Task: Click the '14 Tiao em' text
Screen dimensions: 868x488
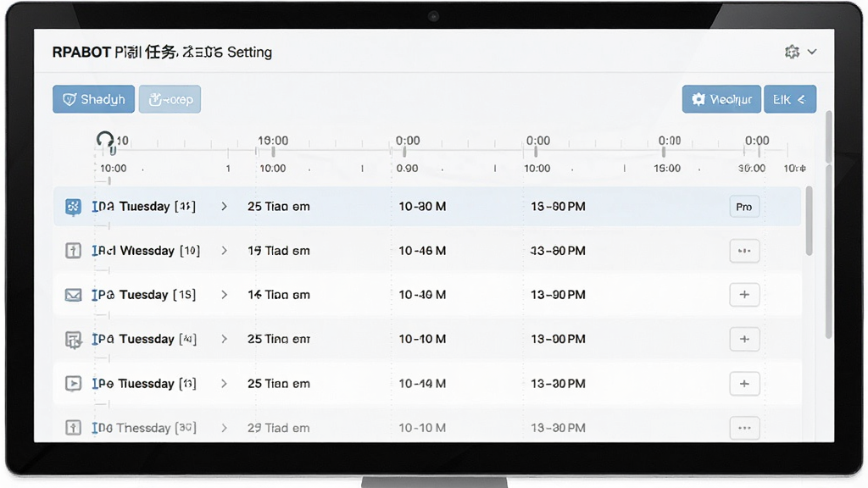Action: 278,295
